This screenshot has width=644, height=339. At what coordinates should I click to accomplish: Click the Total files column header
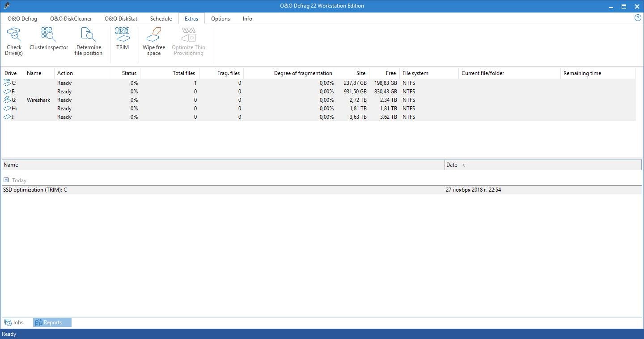coord(169,73)
